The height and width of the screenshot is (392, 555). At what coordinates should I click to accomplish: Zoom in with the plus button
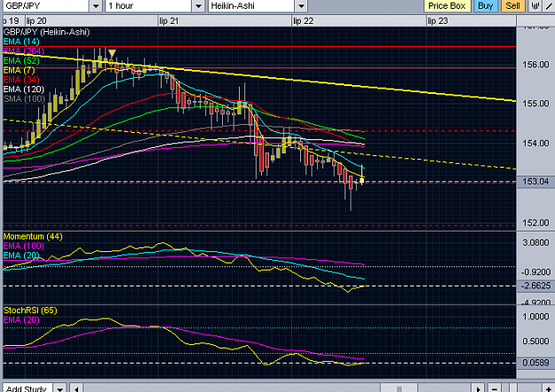548,388
